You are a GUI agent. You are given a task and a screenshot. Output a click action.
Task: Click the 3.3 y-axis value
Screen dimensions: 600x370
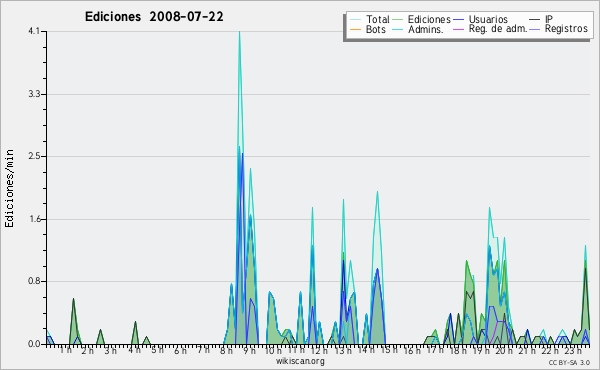34,94
